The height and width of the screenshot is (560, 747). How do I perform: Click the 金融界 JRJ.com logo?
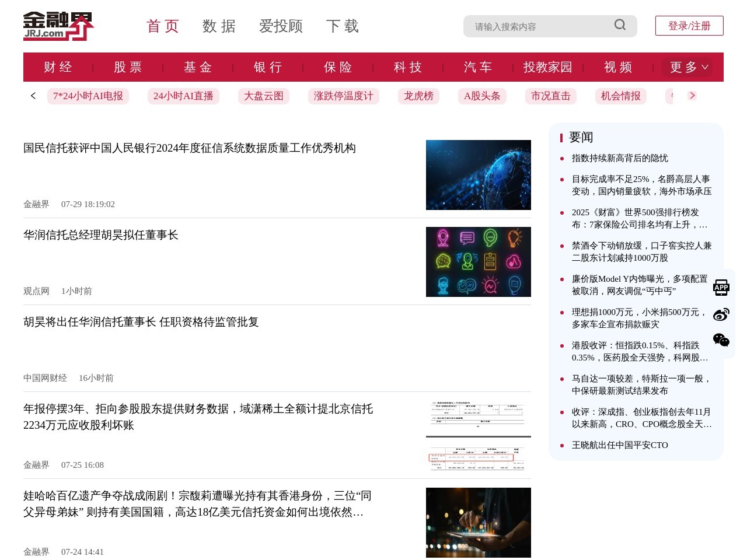[58, 26]
